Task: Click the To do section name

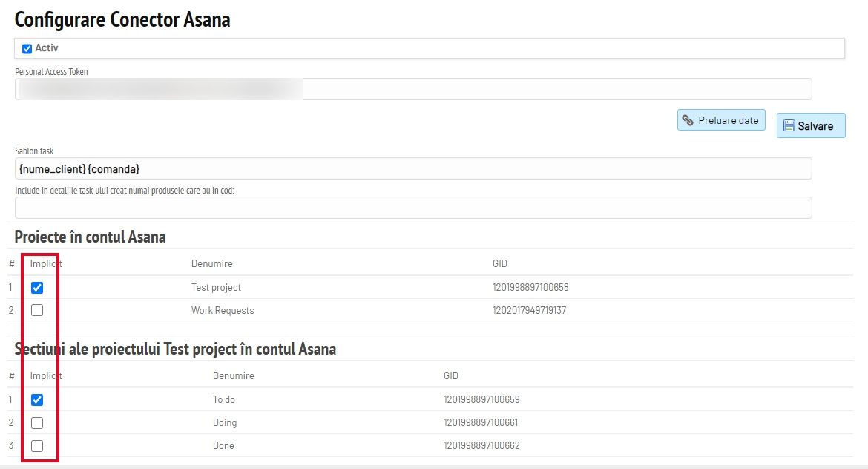Action: coord(223,399)
